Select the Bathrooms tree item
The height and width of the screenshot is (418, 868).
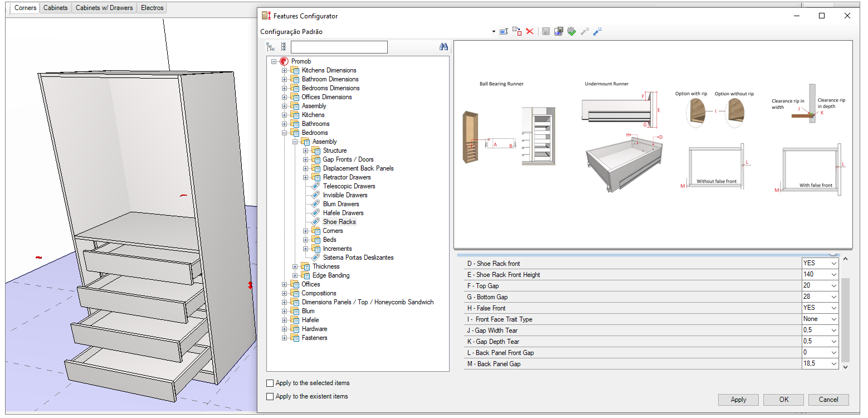click(315, 124)
